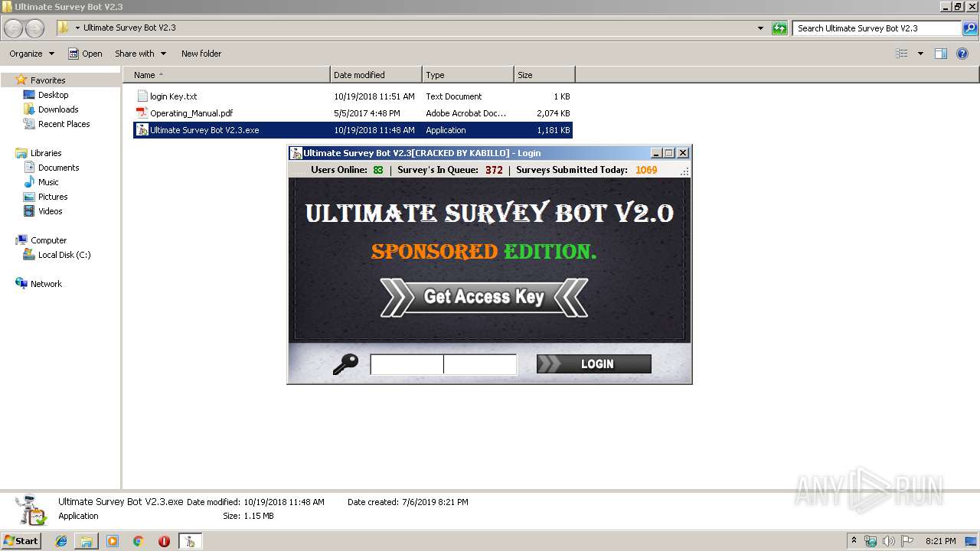The height and width of the screenshot is (551, 980).
Task: Click the Explorer Help icon
Action: (962, 54)
